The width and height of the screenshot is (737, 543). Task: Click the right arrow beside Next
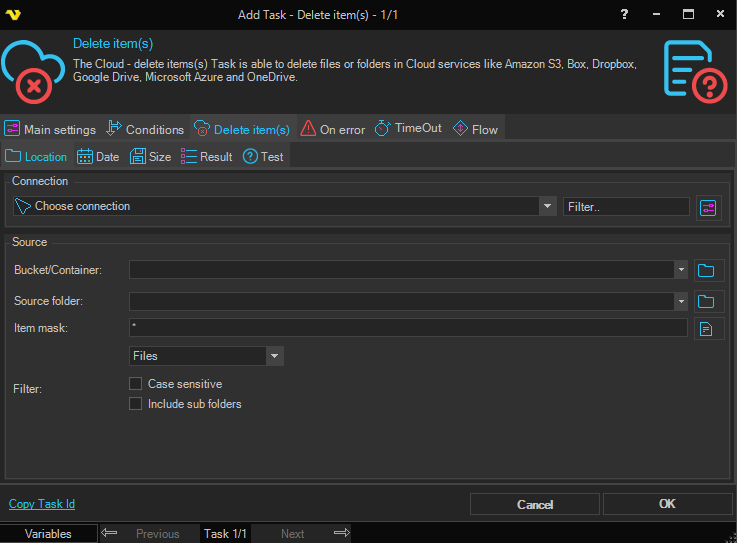point(341,533)
